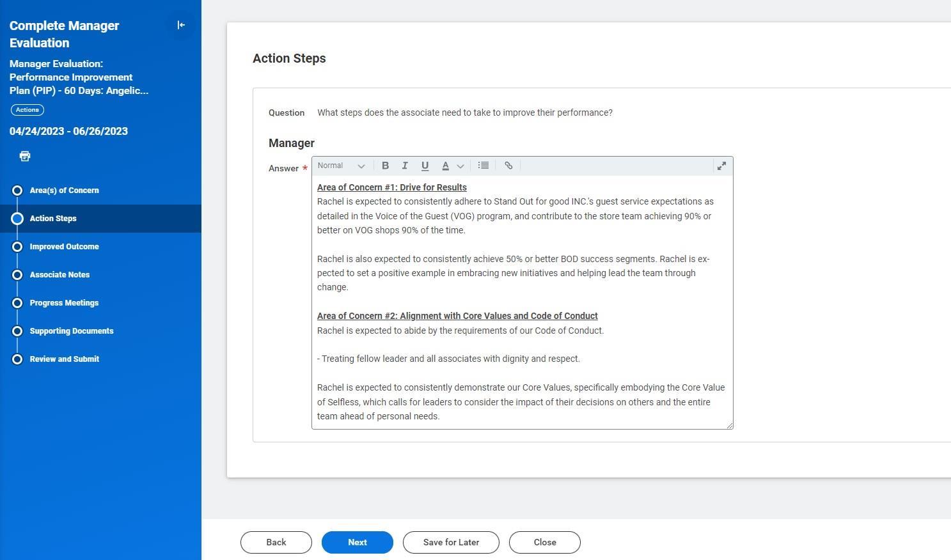Click the Area of Concern #2 heading text
The width and height of the screenshot is (951, 560).
(x=457, y=316)
